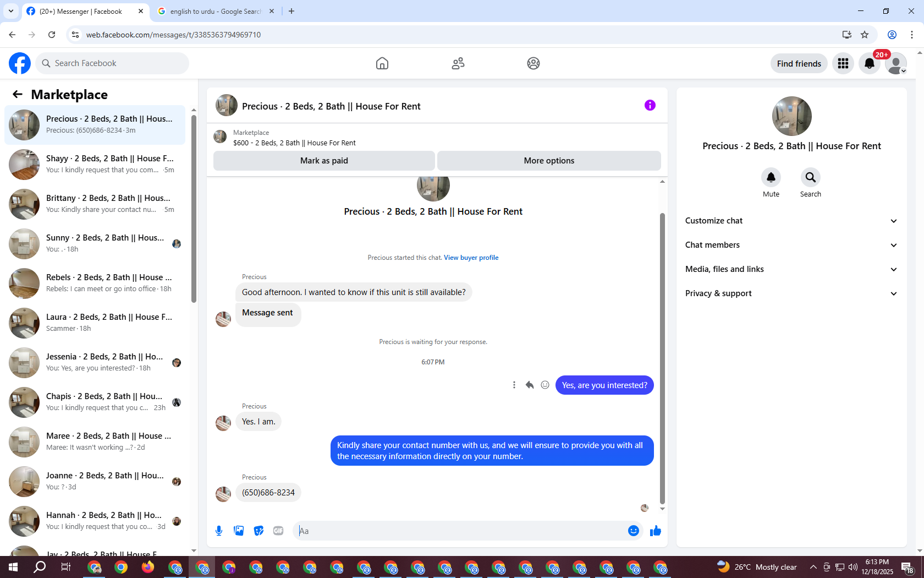This screenshot has width=924, height=578.
Task: Click the address bar URL
Action: (x=173, y=35)
